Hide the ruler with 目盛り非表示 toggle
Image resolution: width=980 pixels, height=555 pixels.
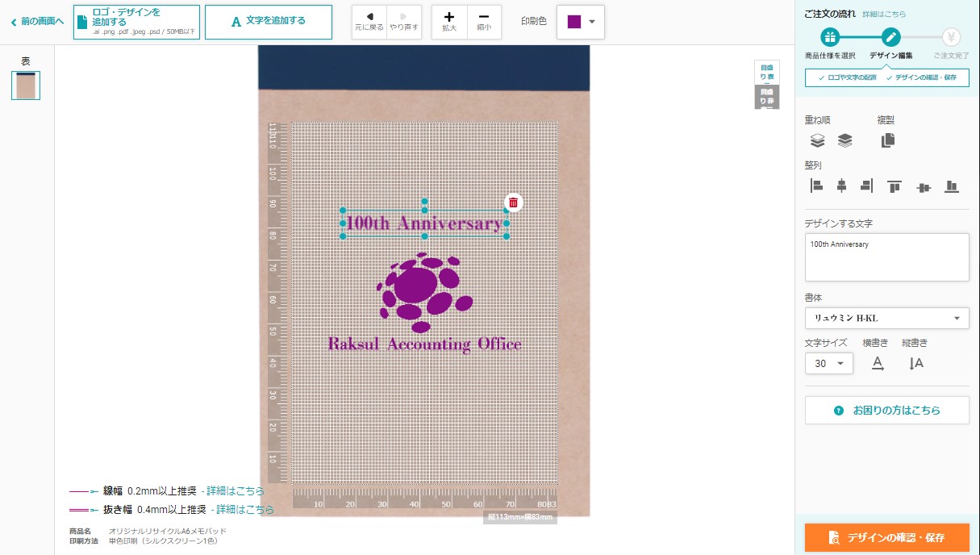point(767,97)
